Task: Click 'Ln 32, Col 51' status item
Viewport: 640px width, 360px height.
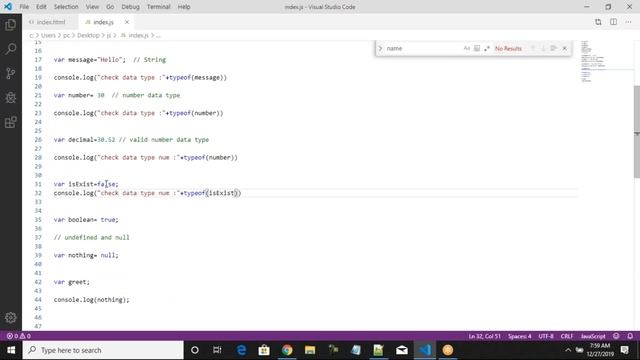Action: click(x=484, y=336)
